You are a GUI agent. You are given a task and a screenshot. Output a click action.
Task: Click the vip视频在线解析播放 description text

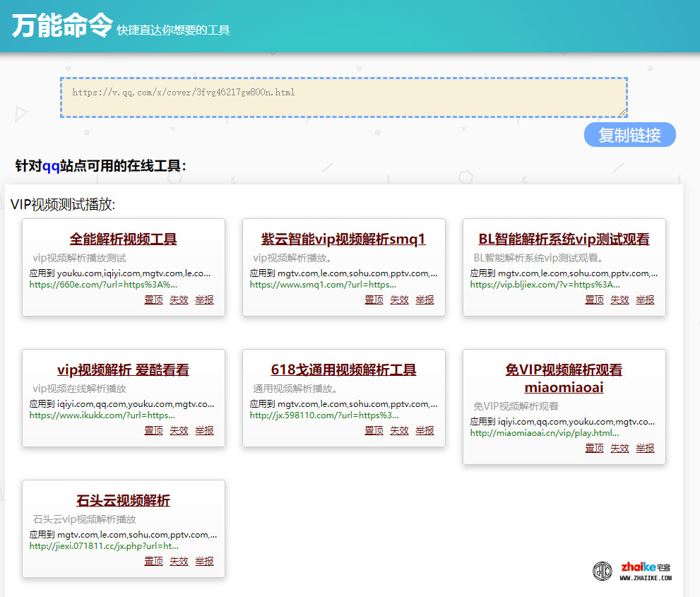pyautogui.click(x=79, y=389)
